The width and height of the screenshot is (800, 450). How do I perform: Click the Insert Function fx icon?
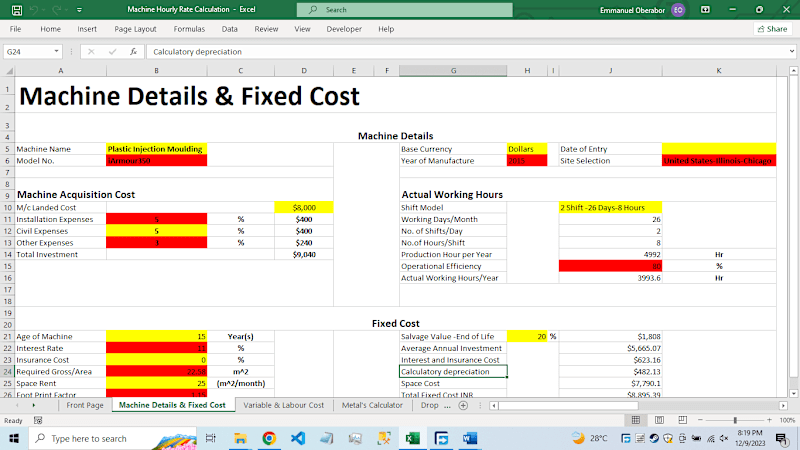pyautogui.click(x=133, y=52)
